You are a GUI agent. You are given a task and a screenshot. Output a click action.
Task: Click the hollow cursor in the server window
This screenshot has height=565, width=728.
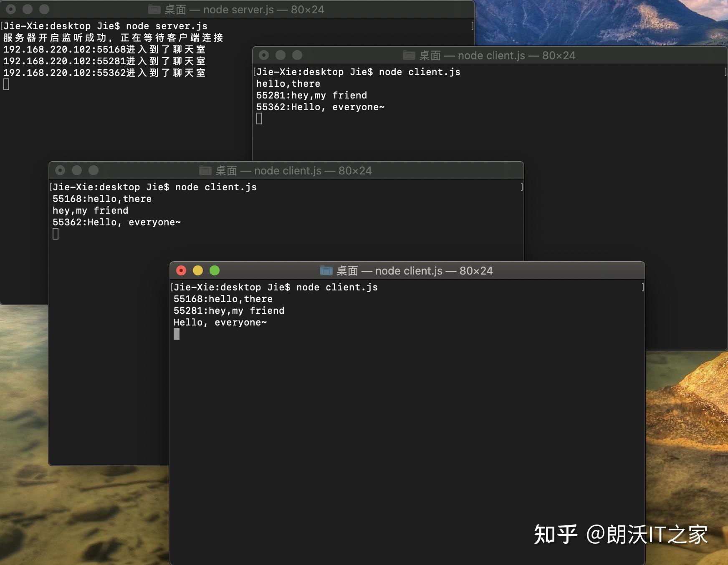click(6, 84)
